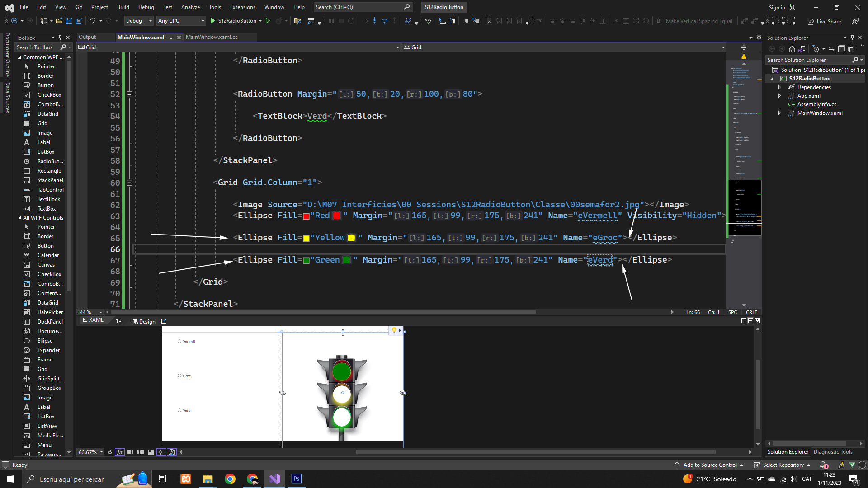Toggle the effects fx designer button
The width and height of the screenshot is (868, 488).
119,452
